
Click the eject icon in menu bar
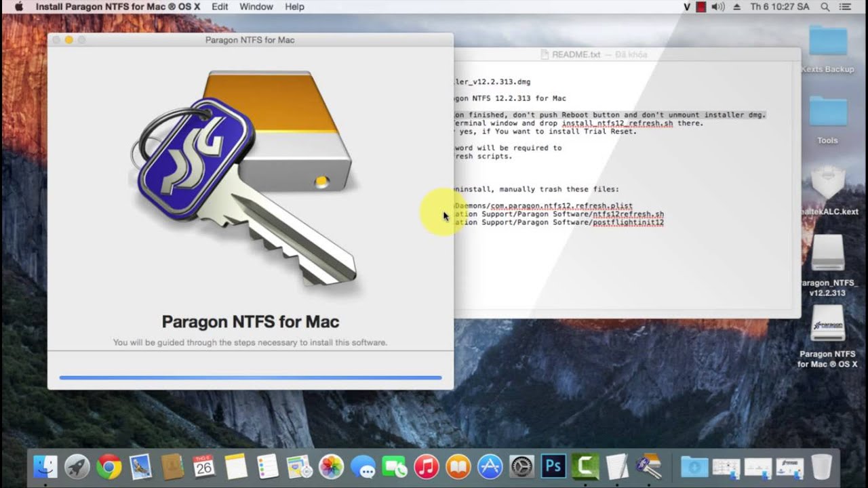coord(737,7)
